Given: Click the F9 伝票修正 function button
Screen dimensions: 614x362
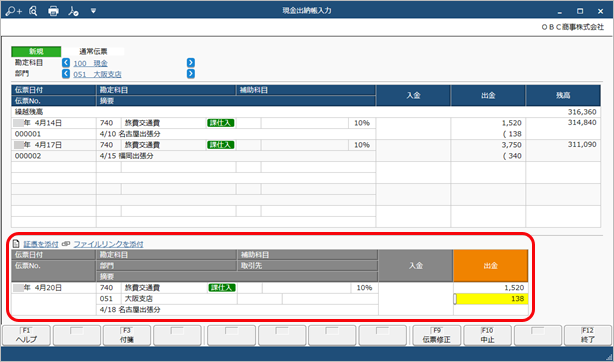Looking at the screenshot, I should point(437,335).
